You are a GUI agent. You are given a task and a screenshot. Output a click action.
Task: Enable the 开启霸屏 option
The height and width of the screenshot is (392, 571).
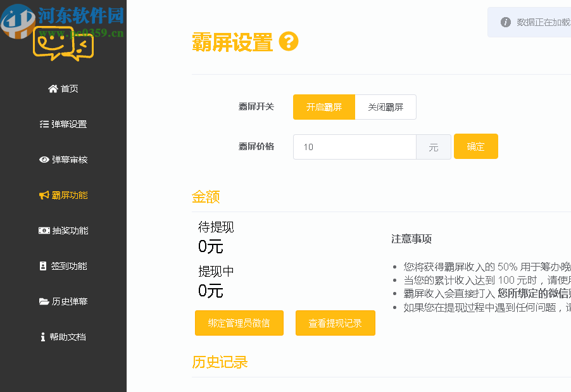coord(323,106)
